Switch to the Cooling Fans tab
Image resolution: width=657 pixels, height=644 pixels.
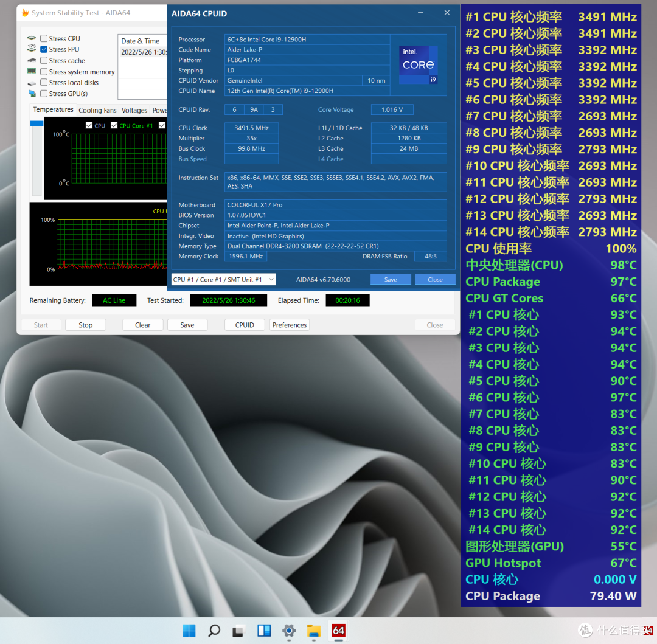(97, 110)
